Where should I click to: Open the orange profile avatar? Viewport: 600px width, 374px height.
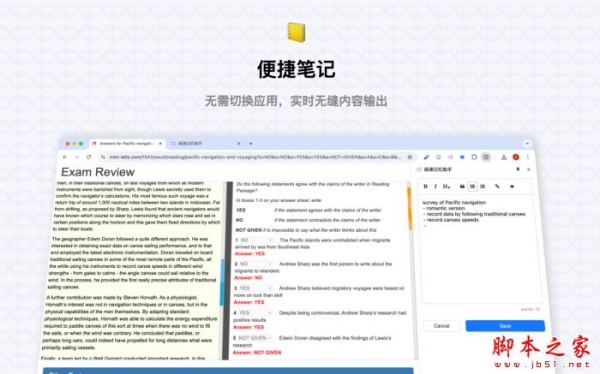coord(516,157)
